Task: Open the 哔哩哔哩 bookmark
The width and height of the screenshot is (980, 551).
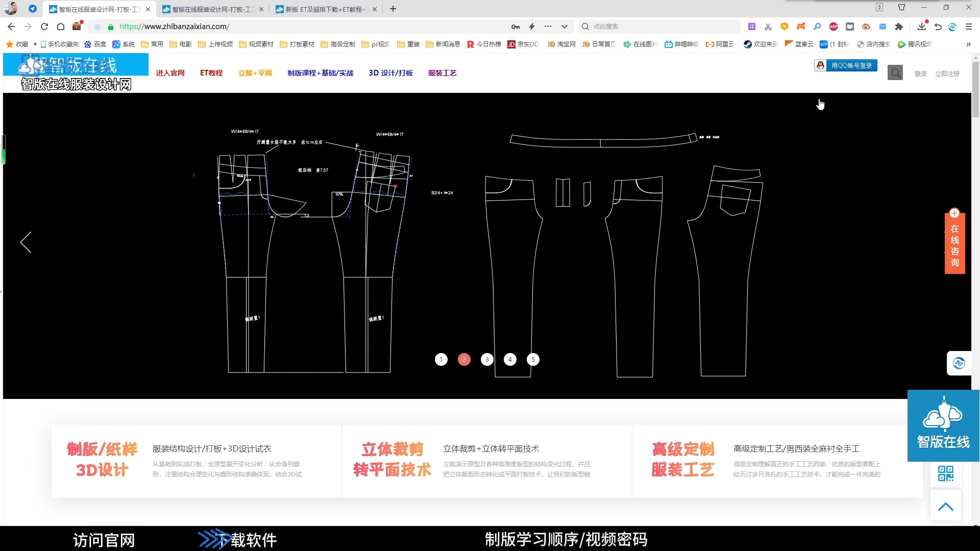Action: [x=681, y=44]
